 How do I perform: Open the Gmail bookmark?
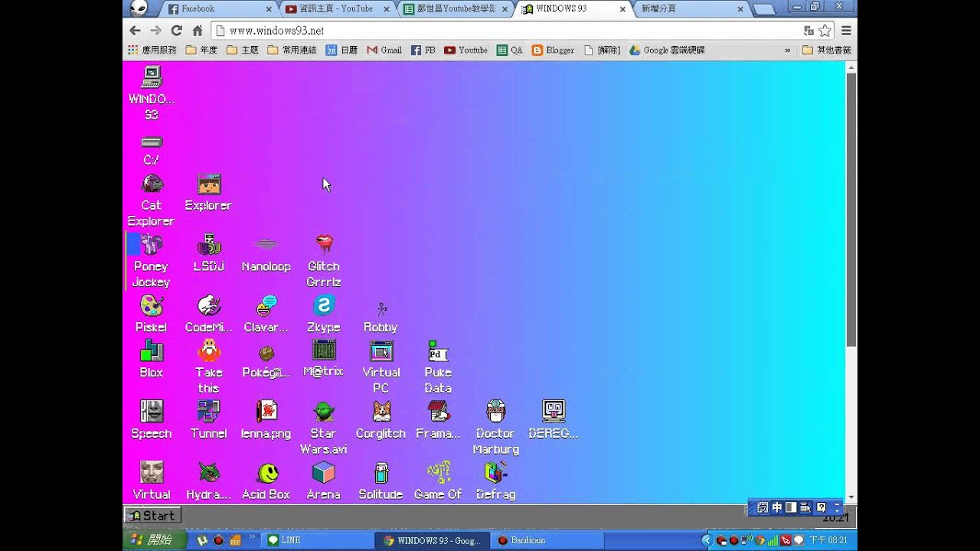tap(384, 50)
